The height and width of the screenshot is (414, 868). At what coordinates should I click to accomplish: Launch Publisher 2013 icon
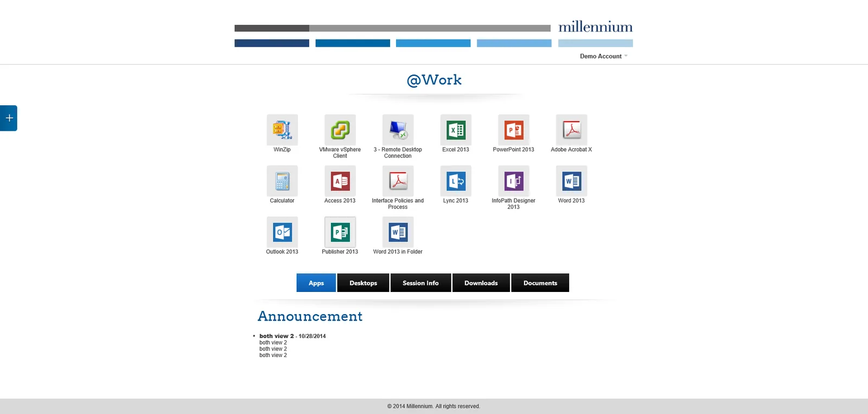[340, 232]
